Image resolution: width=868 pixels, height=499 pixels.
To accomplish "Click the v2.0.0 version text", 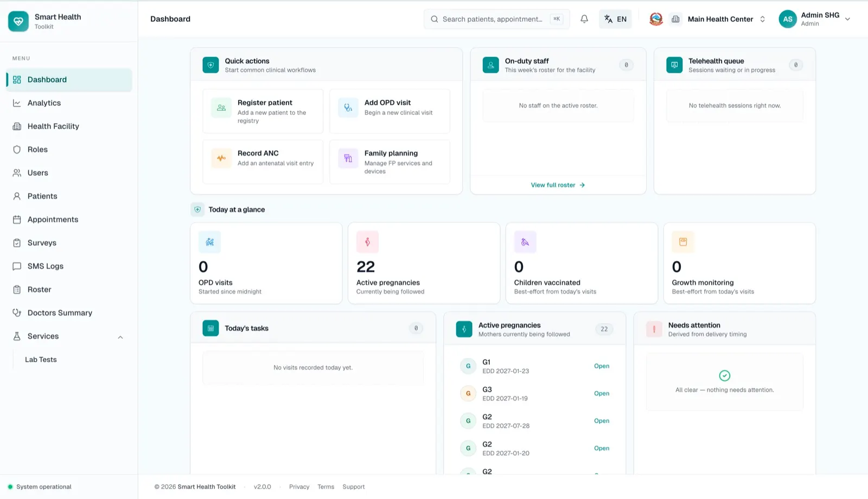I will (262, 487).
